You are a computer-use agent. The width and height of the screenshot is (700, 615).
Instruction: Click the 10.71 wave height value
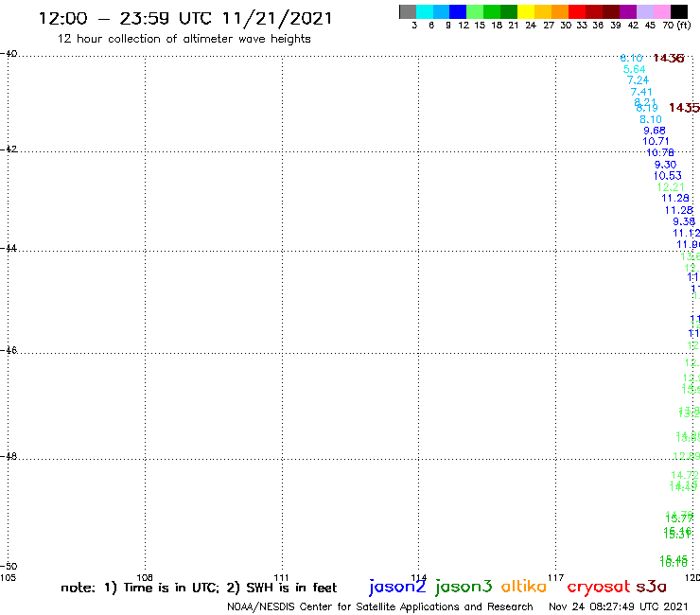pyautogui.click(x=656, y=142)
